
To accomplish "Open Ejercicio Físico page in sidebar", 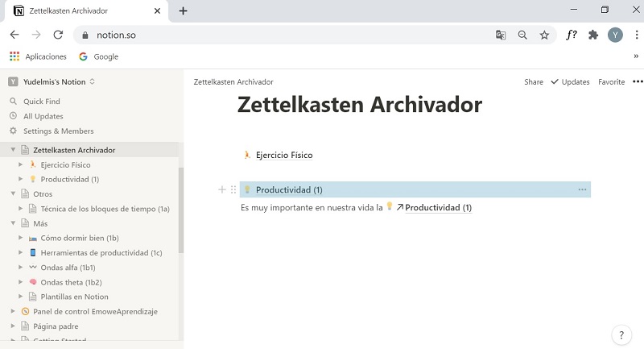I will 65,165.
